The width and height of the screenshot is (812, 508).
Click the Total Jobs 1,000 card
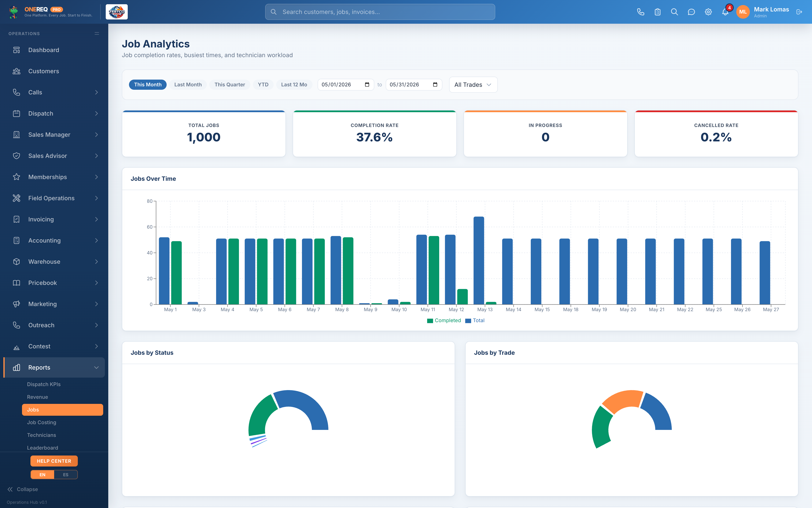point(204,134)
